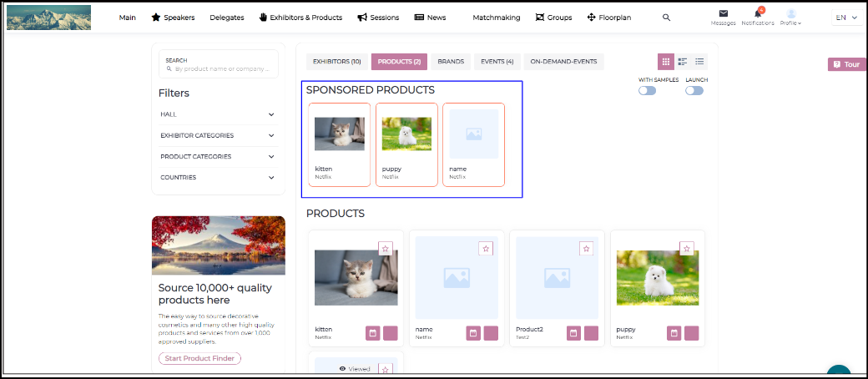Expand the Countries filter
This screenshot has width=868, height=379.
218,177
